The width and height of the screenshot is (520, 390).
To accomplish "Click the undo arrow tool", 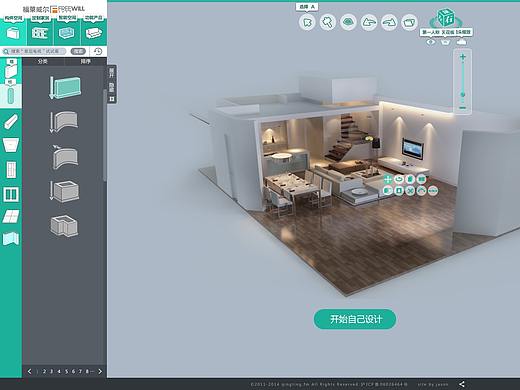I will pos(369,22).
